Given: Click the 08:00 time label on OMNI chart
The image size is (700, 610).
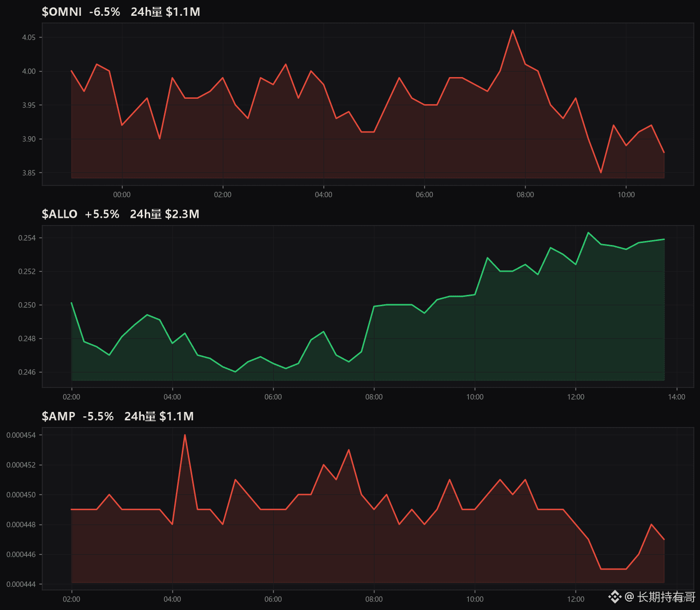Looking at the screenshot, I should (525, 195).
